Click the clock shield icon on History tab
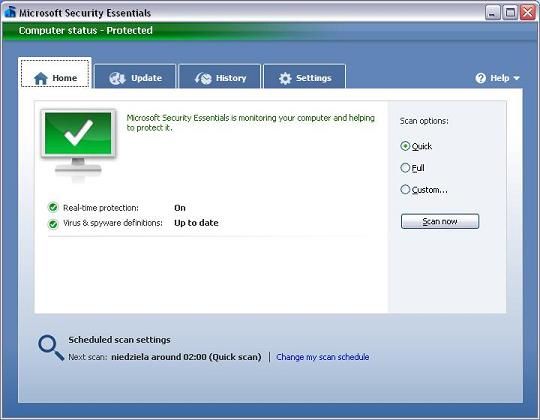540x420 pixels. (x=203, y=78)
